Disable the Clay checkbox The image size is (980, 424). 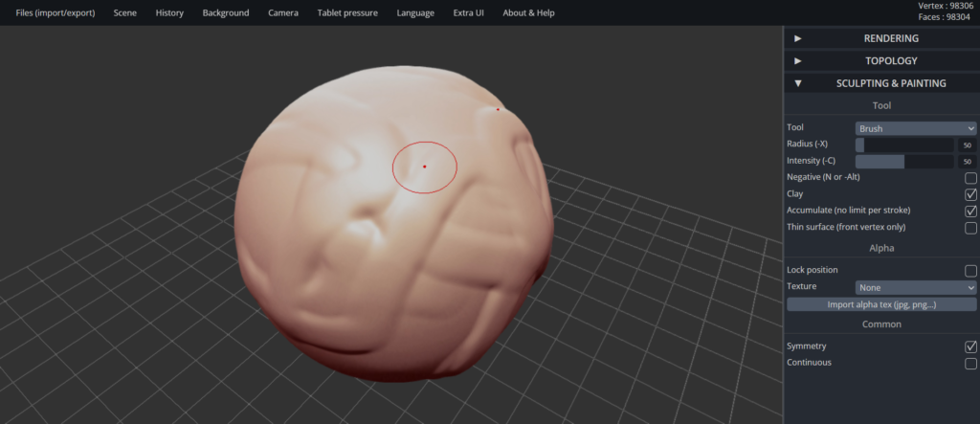coord(970,194)
